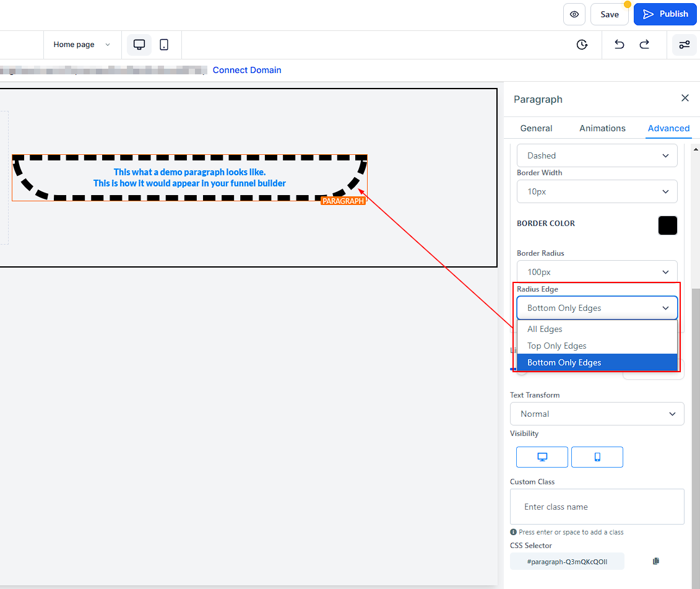Viewport: 700px width, 589px height.
Task: Select the All Edges option
Action: (x=545, y=329)
